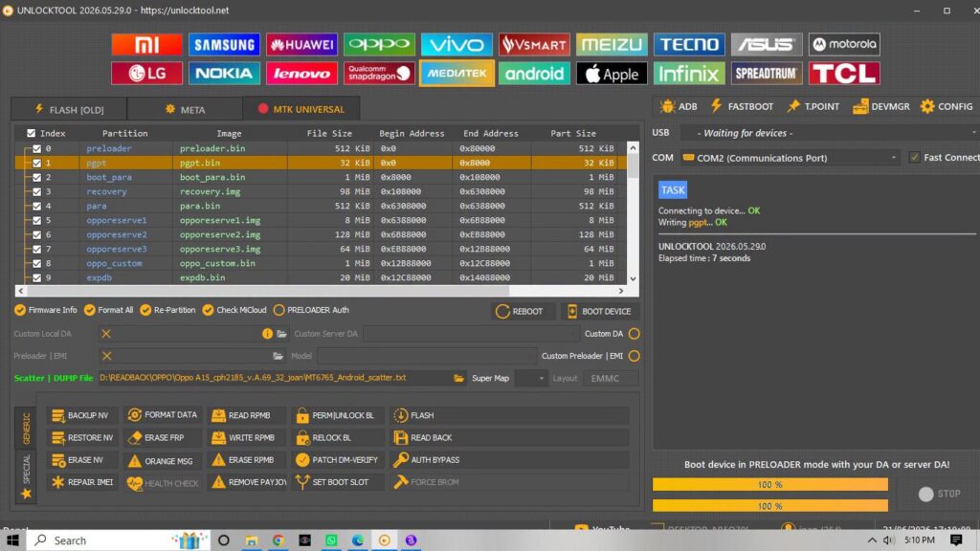Select the Samsung brand logo
Viewport: 980px width, 551px height.
click(224, 44)
